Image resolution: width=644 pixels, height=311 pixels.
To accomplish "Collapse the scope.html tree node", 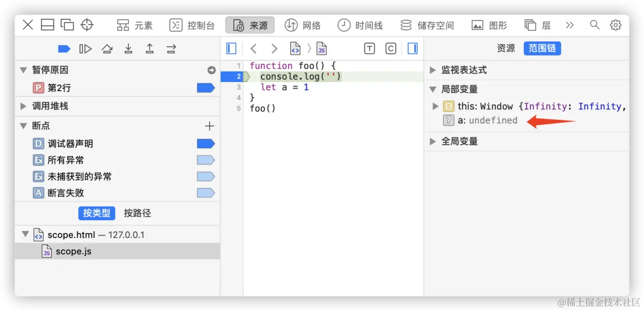I will click(x=25, y=235).
